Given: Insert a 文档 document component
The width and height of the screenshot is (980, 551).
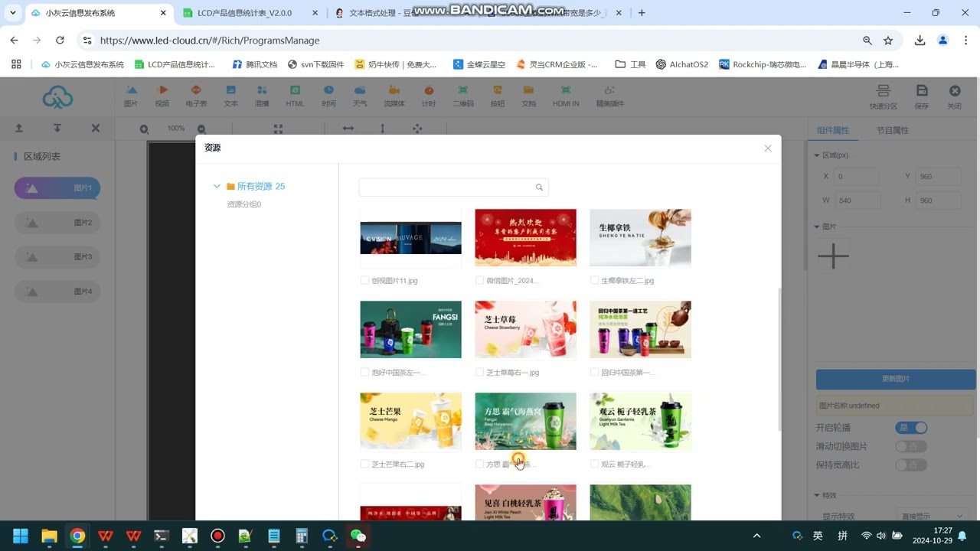Looking at the screenshot, I should [529, 96].
